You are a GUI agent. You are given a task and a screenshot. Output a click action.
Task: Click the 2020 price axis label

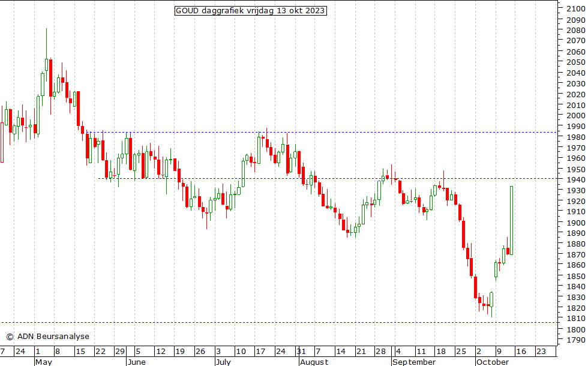tap(575, 95)
